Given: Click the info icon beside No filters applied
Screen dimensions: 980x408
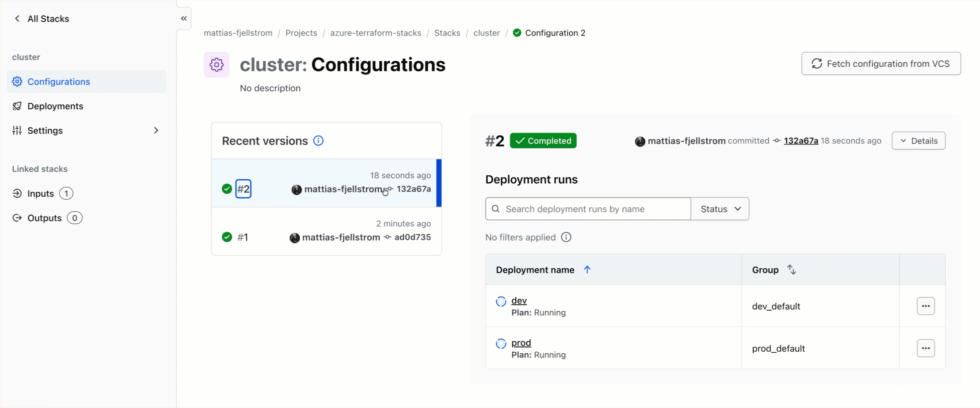Looking at the screenshot, I should pos(566,237).
